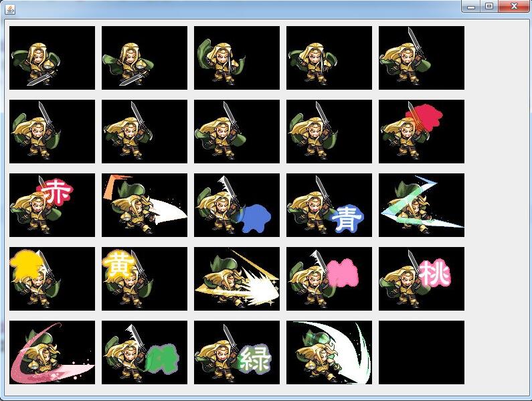The width and height of the screenshot is (532, 401).
Task: Close the sprite viewer window
Action: [514, 7]
